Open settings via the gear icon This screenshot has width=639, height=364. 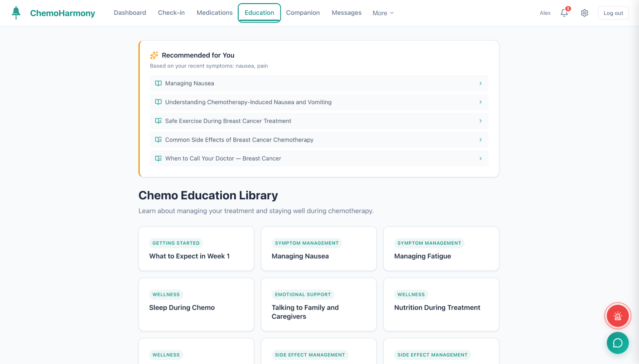click(584, 13)
